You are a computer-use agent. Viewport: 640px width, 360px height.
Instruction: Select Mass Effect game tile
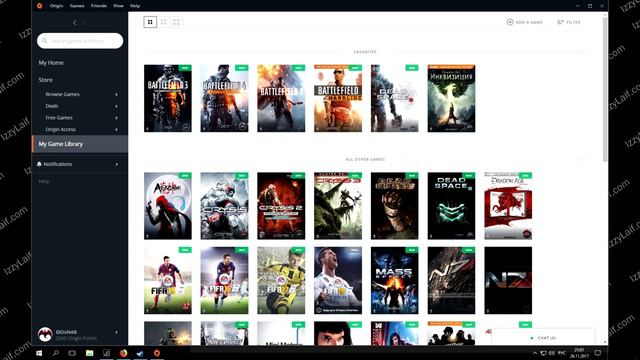[394, 280]
